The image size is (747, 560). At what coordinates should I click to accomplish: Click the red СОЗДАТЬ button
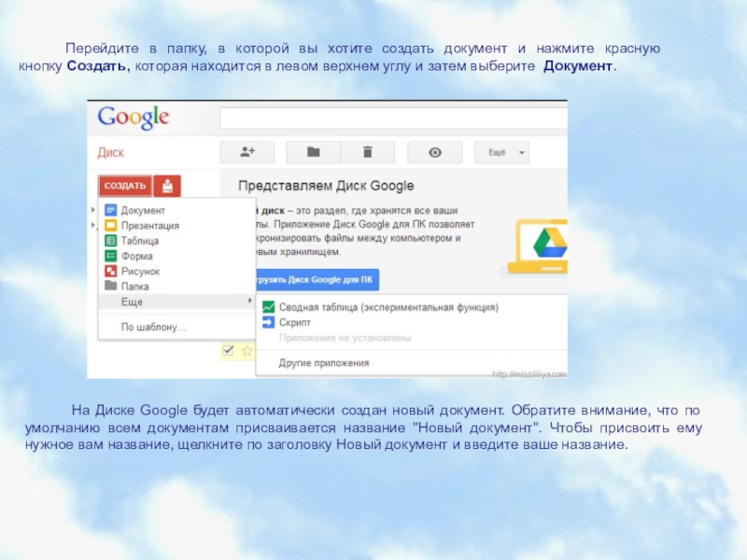(x=125, y=186)
